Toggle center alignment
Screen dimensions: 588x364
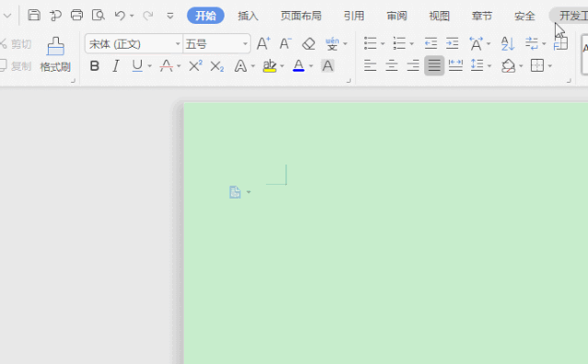pos(391,65)
